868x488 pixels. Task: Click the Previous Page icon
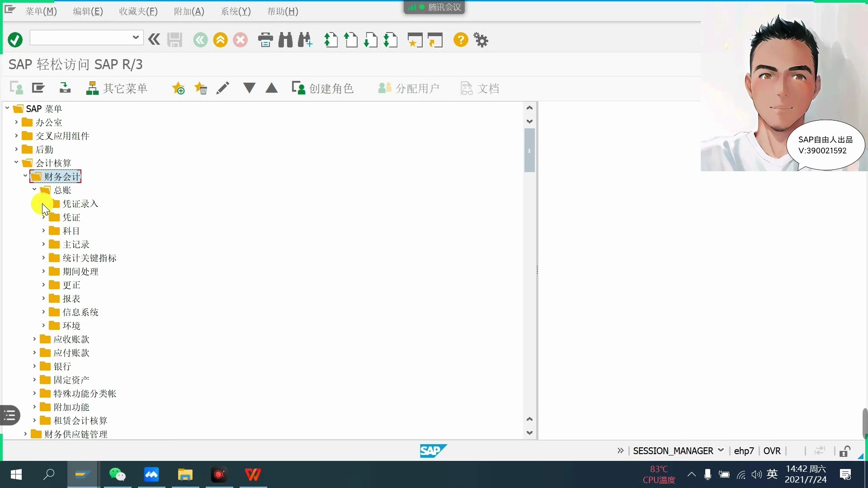(351, 40)
